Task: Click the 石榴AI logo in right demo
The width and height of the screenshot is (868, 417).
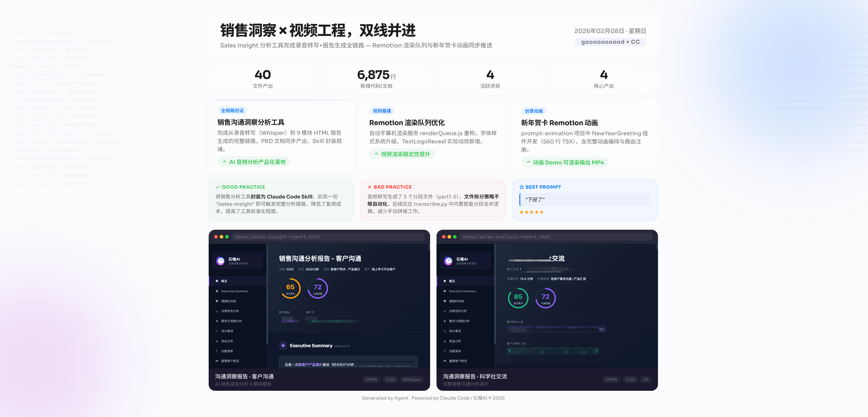Action: coord(448,261)
